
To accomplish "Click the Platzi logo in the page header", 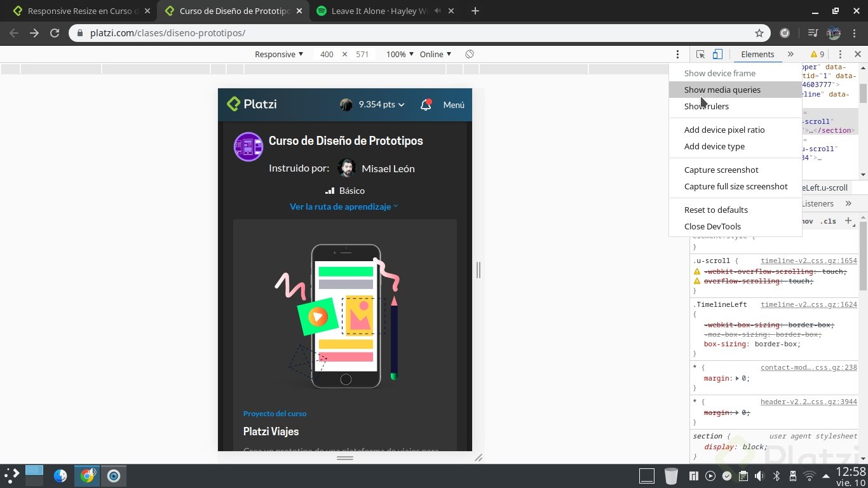I will pyautogui.click(x=252, y=104).
